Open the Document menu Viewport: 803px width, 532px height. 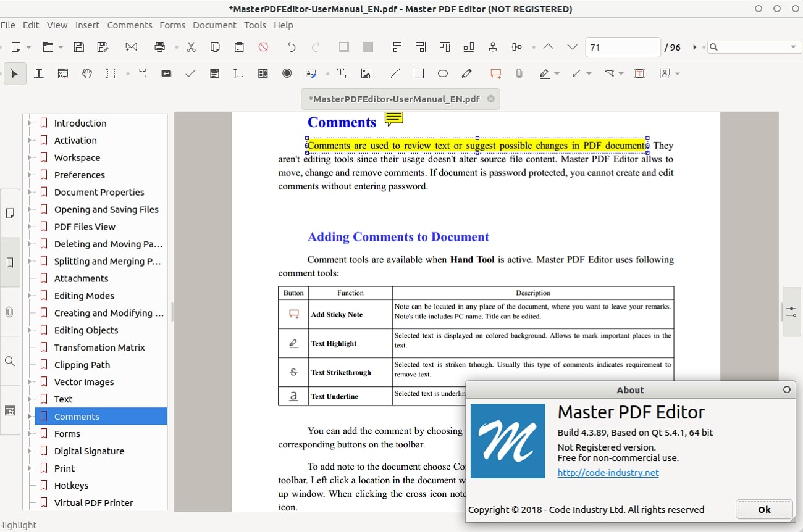[214, 25]
